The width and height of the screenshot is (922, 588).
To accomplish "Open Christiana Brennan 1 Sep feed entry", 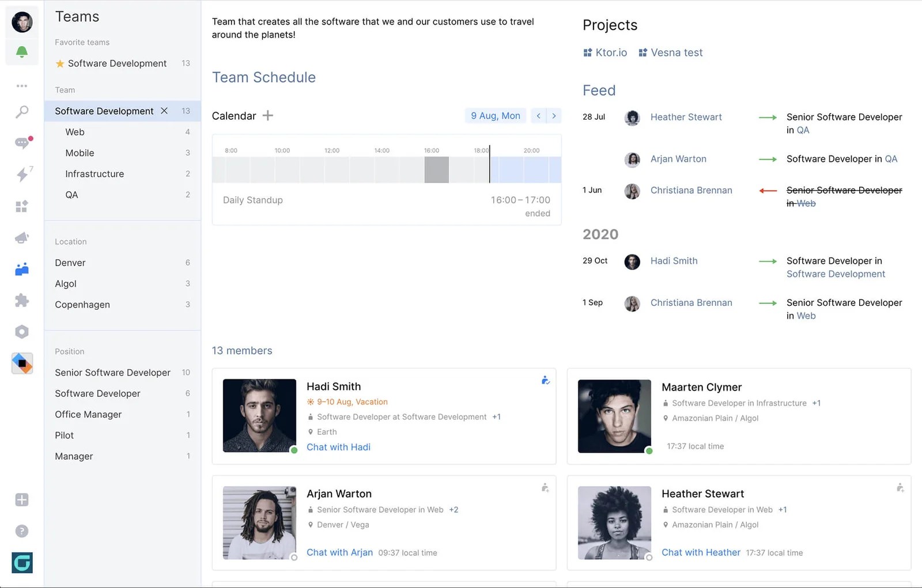I will 691,302.
